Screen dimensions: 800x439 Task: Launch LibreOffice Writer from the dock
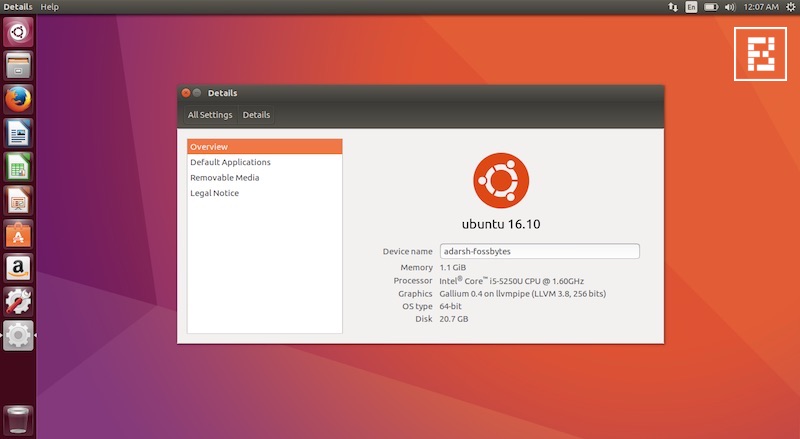point(18,133)
